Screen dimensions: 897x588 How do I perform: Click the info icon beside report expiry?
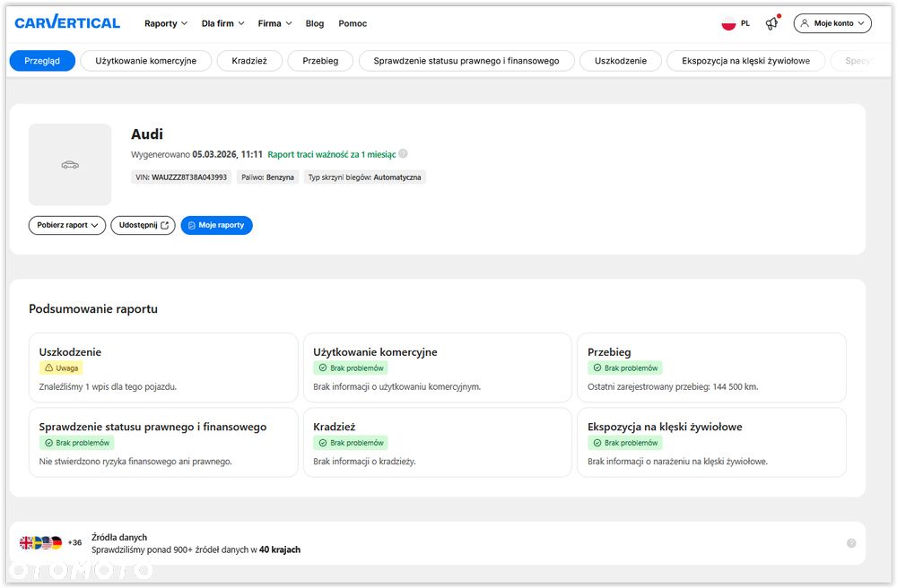click(x=403, y=154)
